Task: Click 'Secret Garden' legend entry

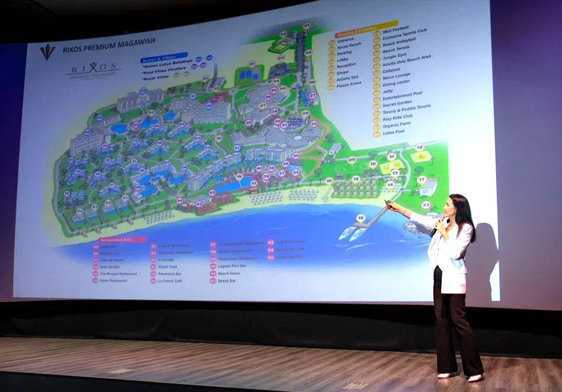Action: pyautogui.click(x=397, y=104)
